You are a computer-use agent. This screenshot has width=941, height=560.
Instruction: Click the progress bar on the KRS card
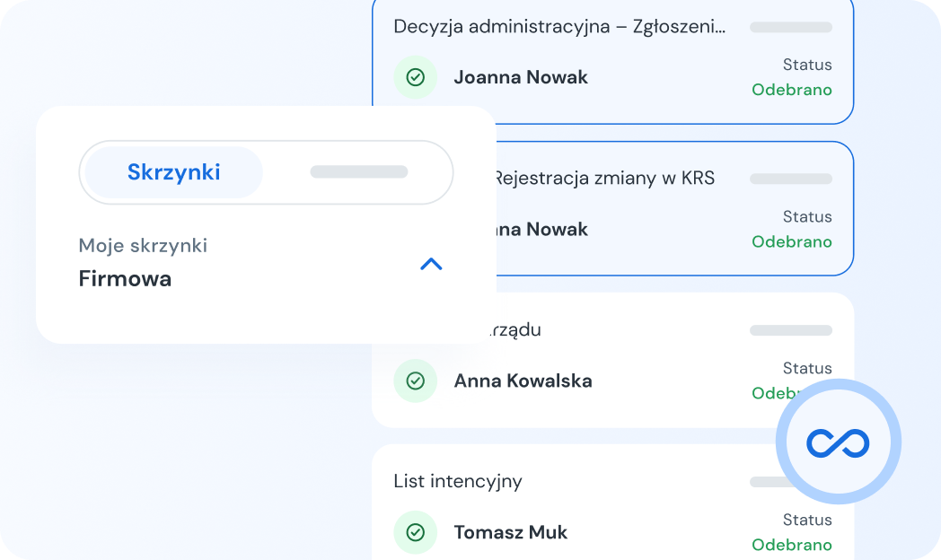[x=791, y=179]
